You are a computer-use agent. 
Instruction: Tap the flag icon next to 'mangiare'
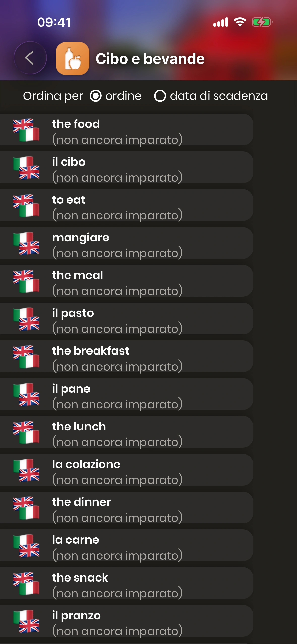[26, 243]
